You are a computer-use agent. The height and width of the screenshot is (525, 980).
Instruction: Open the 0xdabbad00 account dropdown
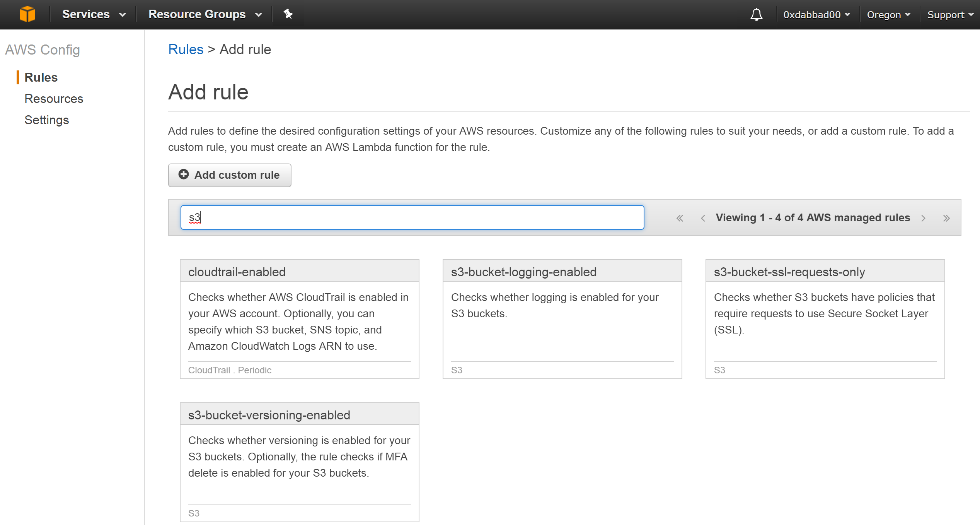(x=816, y=15)
